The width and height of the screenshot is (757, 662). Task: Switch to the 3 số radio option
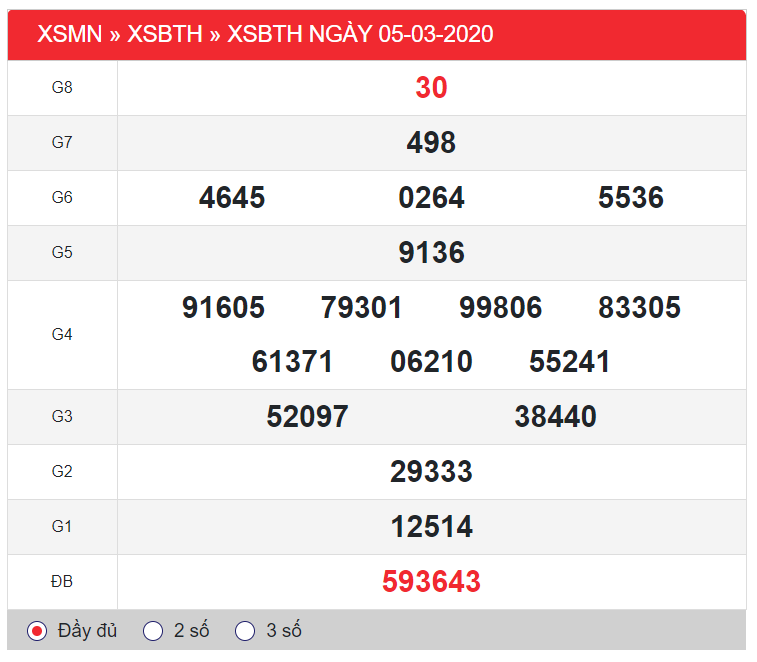(245, 631)
